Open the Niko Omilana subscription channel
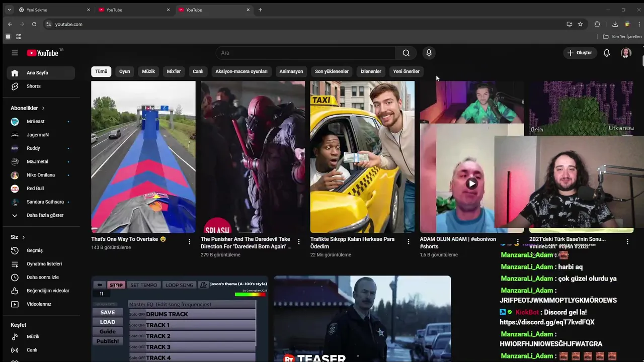 click(41, 175)
